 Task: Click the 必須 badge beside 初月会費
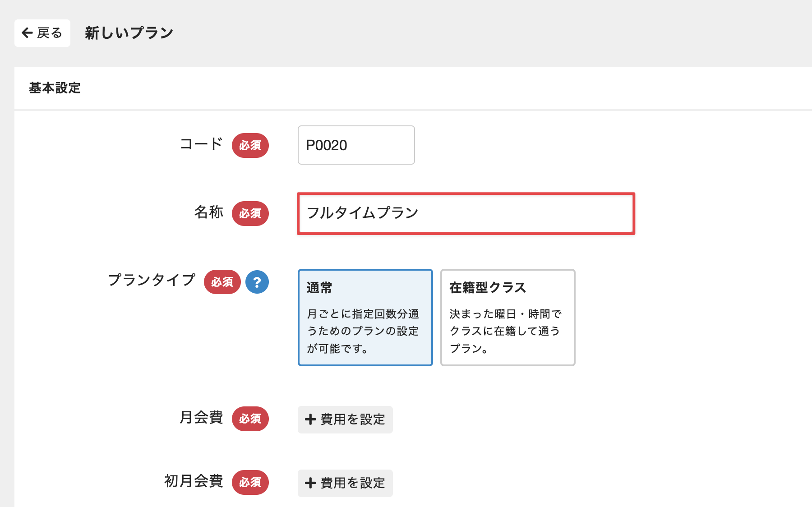click(x=250, y=482)
